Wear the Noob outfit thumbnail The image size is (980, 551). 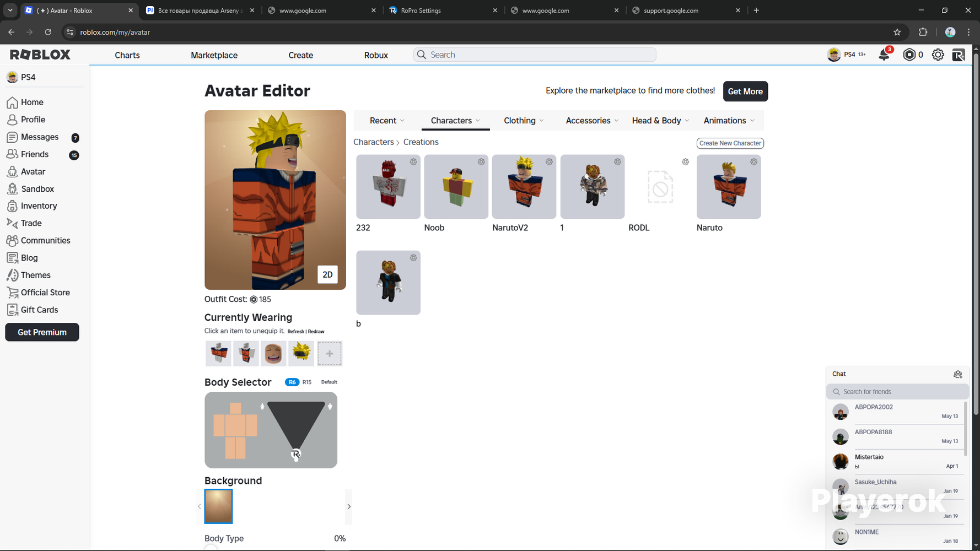point(456,187)
